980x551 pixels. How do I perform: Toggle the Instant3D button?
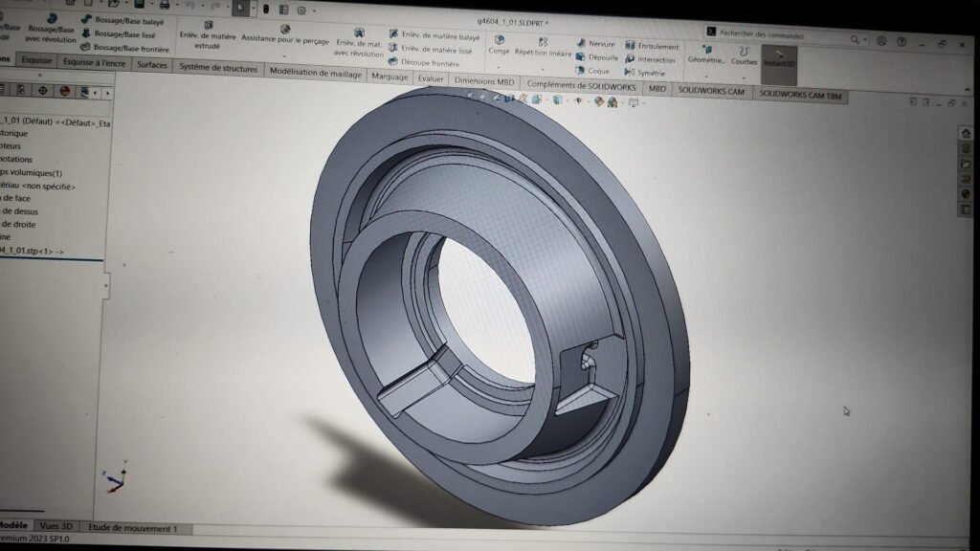[779, 58]
